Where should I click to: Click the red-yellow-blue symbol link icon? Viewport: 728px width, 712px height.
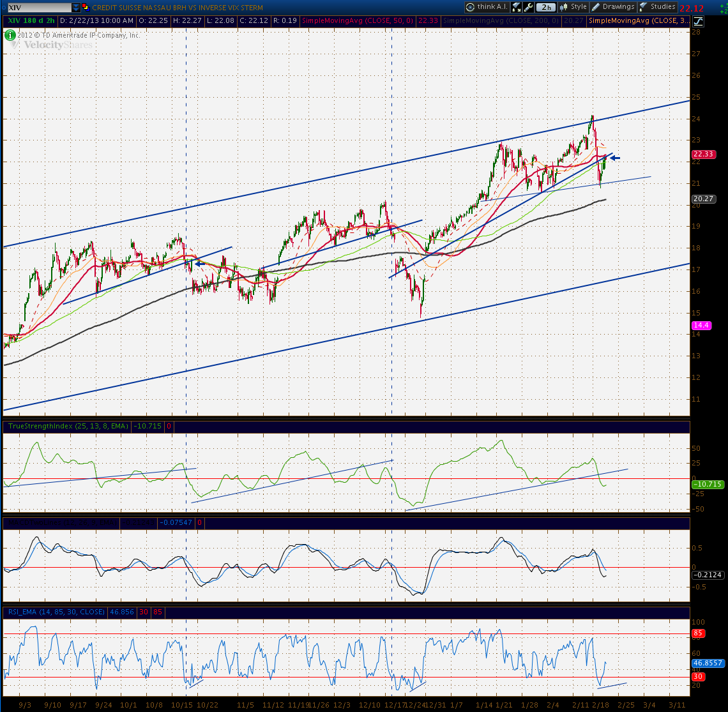[86, 8]
